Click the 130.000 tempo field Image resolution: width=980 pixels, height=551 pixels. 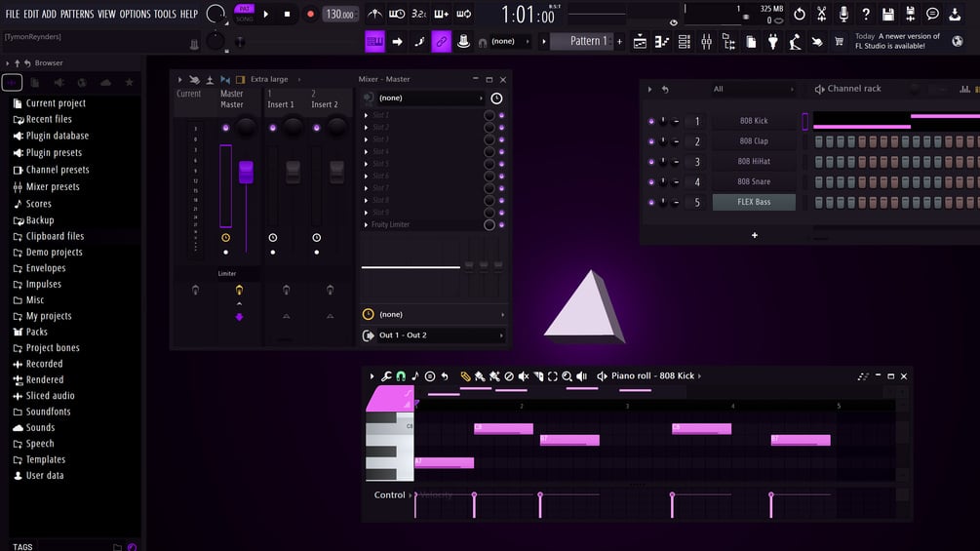[340, 14]
